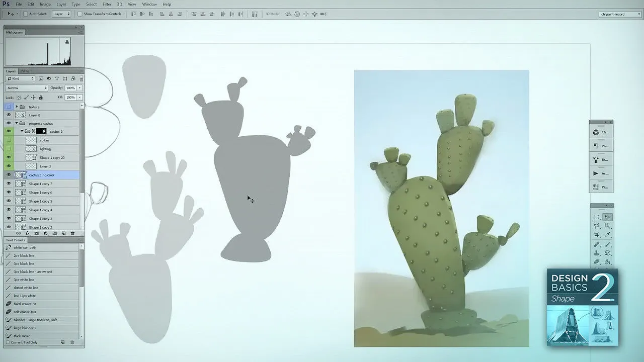Open the Actions collapsed panel
644x362 pixels.
601,173
